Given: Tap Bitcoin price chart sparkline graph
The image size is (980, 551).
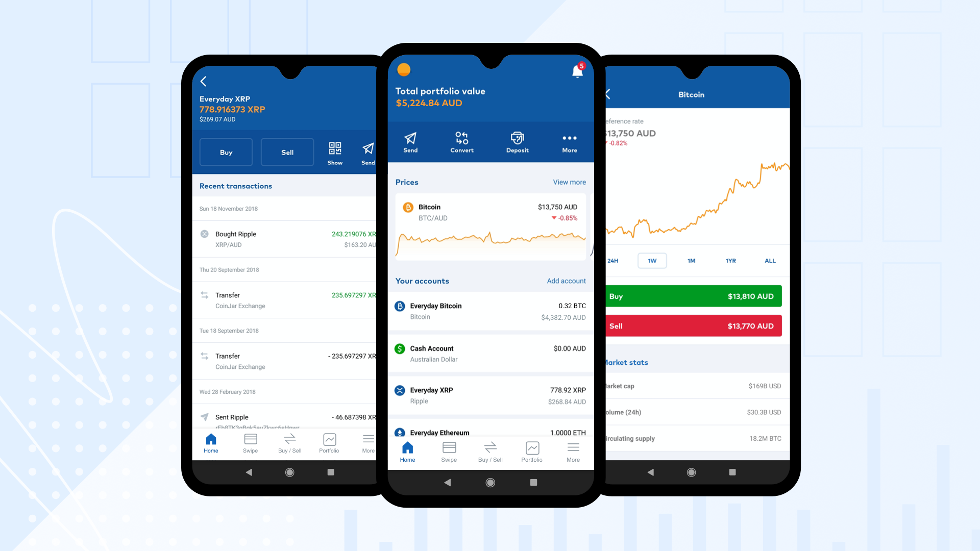Looking at the screenshot, I should tap(489, 244).
